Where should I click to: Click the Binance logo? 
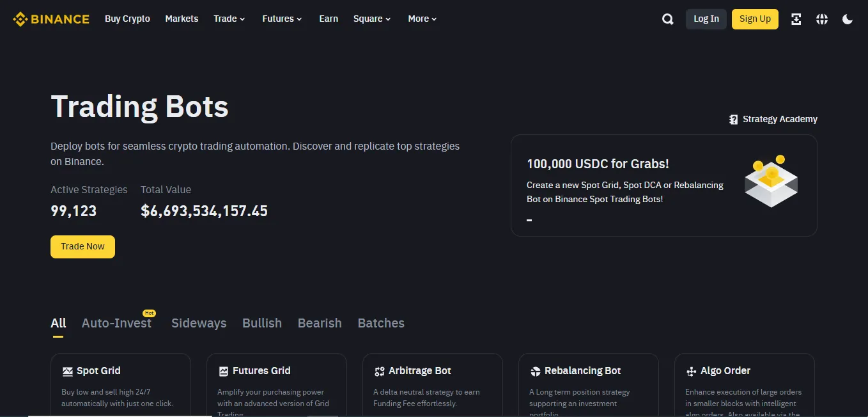click(x=51, y=19)
